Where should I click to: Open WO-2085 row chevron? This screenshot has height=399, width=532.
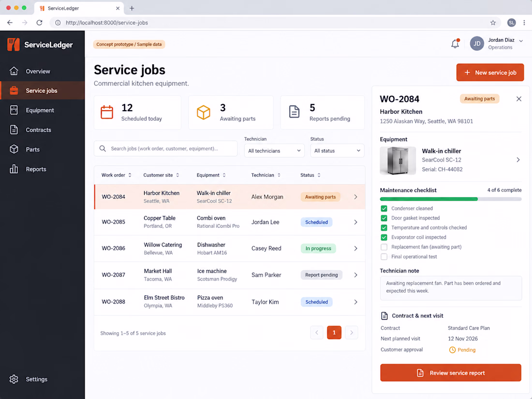(355, 222)
